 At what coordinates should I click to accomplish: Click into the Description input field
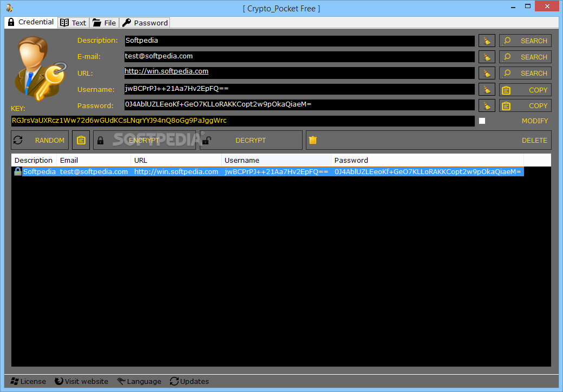(x=299, y=41)
